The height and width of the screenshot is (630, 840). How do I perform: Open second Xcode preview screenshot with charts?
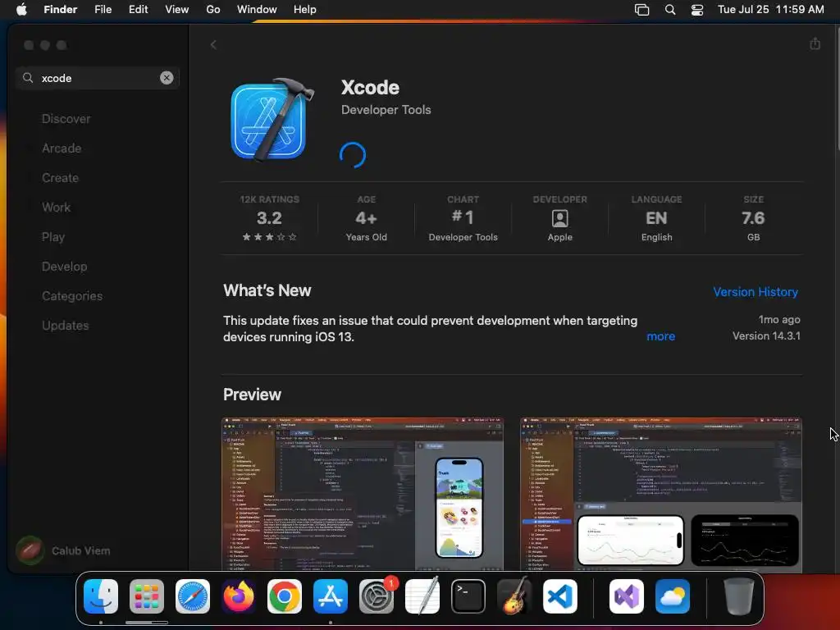pyautogui.click(x=661, y=494)
